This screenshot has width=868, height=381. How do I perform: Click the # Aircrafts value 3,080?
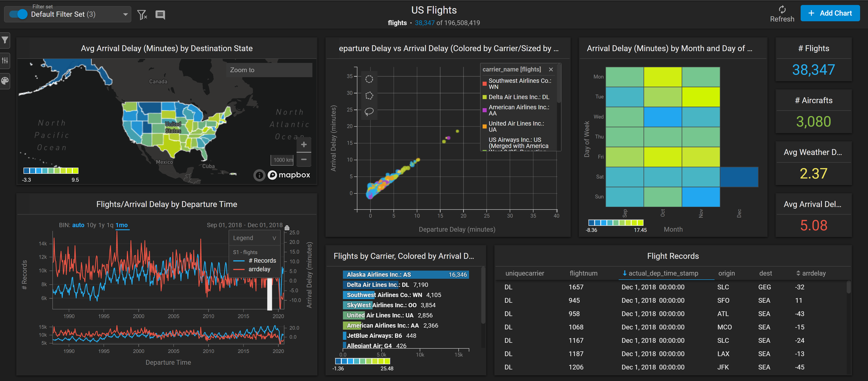tap(814, 122)
